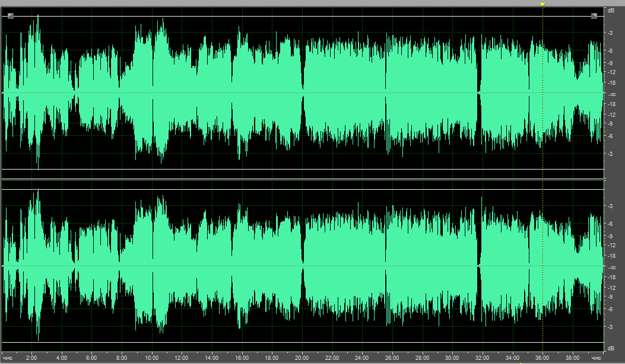Click the dB label below the amplitude scale
Viewport: 625px width, 364px height.
click(610, 348)
